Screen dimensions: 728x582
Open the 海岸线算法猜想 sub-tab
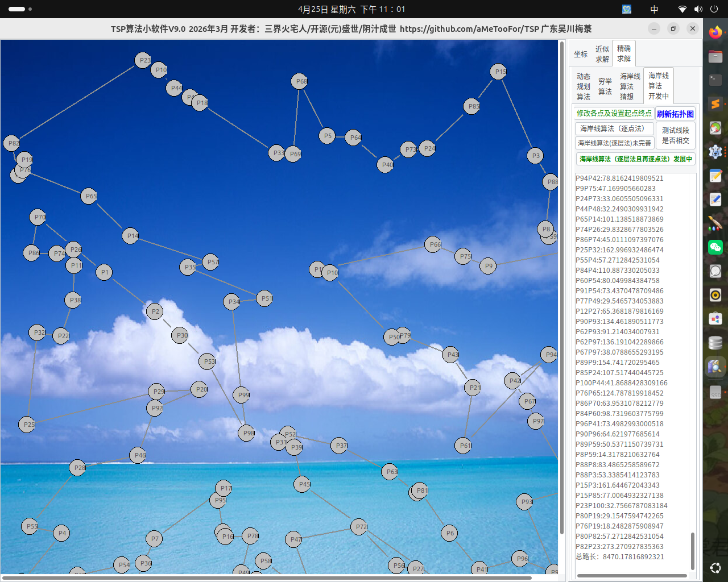point(630,86)
